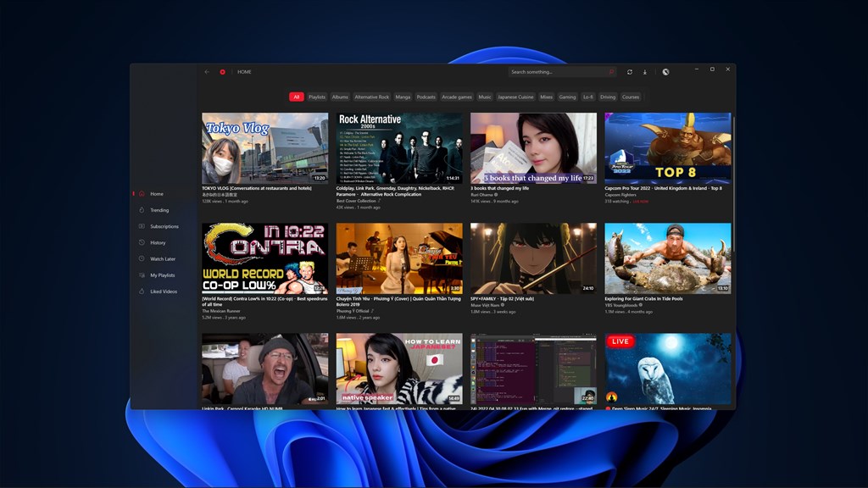Viewport: 868px width, 488px height.
Task: Select the Gaming filter chip
Action: 567,97
